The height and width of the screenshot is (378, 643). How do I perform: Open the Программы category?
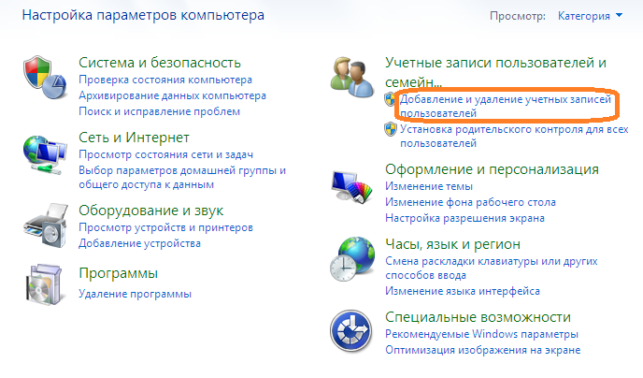118,273
